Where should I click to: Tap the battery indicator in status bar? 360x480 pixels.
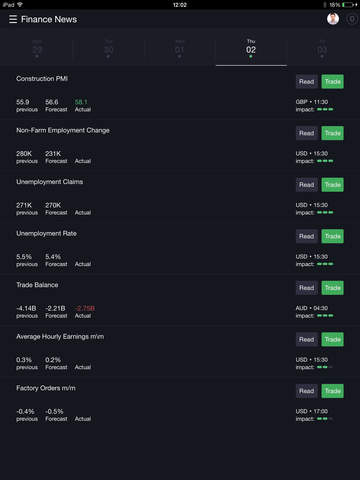tap(347, 5)
